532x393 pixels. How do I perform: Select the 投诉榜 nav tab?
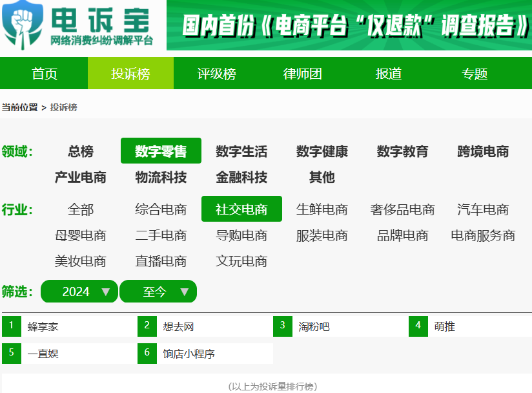(130, 74)
